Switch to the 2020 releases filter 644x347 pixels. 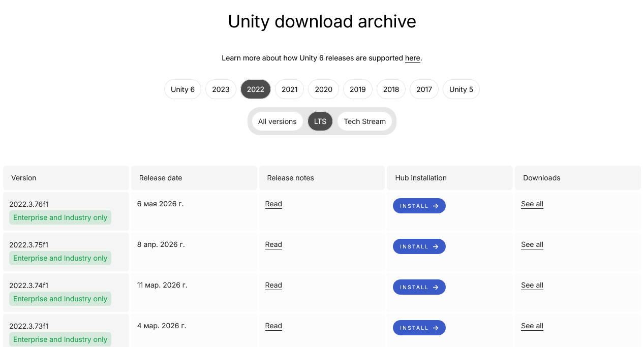[x=323, y=89]
